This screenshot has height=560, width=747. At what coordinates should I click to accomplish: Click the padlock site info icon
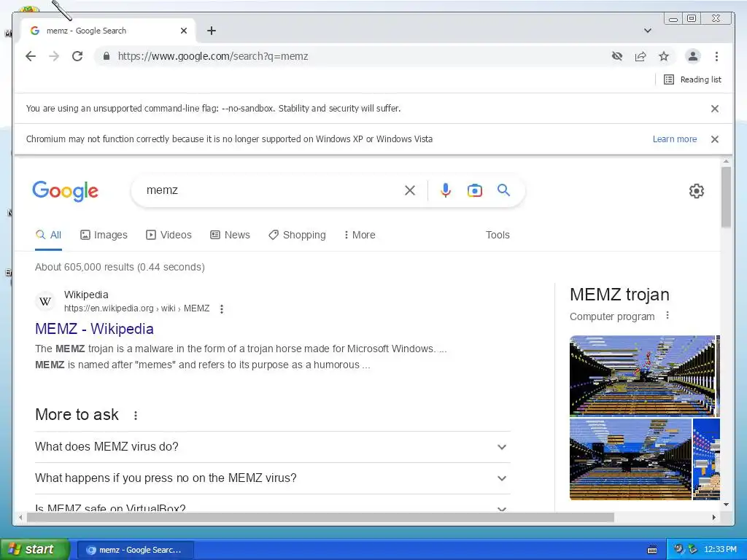click(107, 56)
